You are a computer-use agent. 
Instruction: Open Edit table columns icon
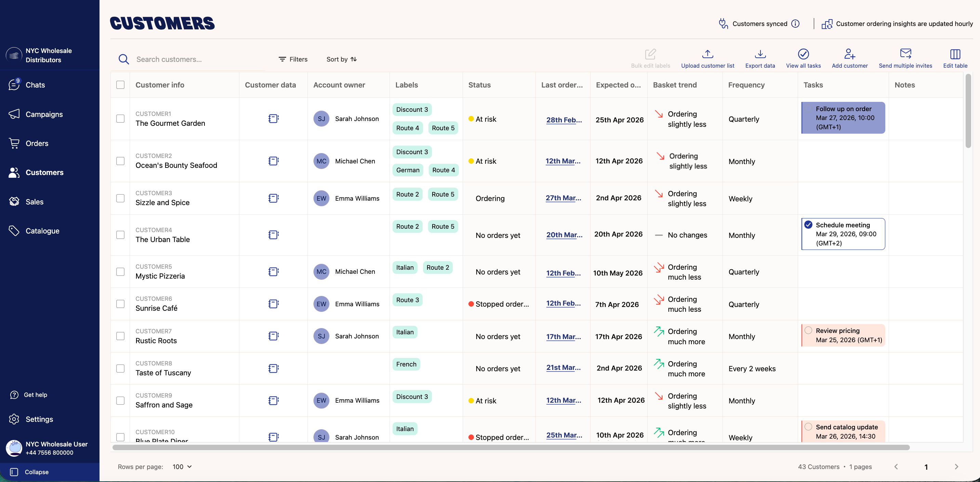[x=955, y=54]
